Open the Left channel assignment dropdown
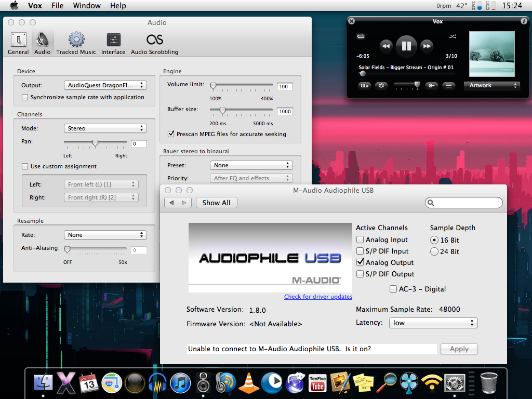532x399 pixels. point(101,184)
